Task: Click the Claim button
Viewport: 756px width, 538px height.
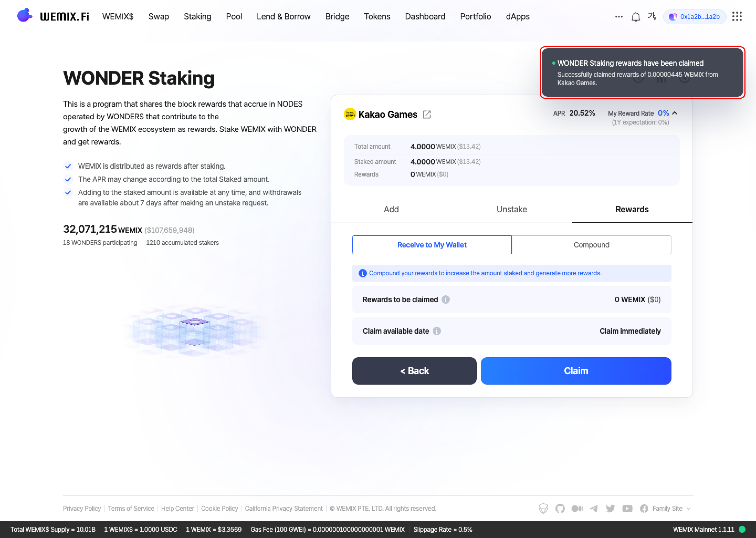Action: tap(576, 370)
